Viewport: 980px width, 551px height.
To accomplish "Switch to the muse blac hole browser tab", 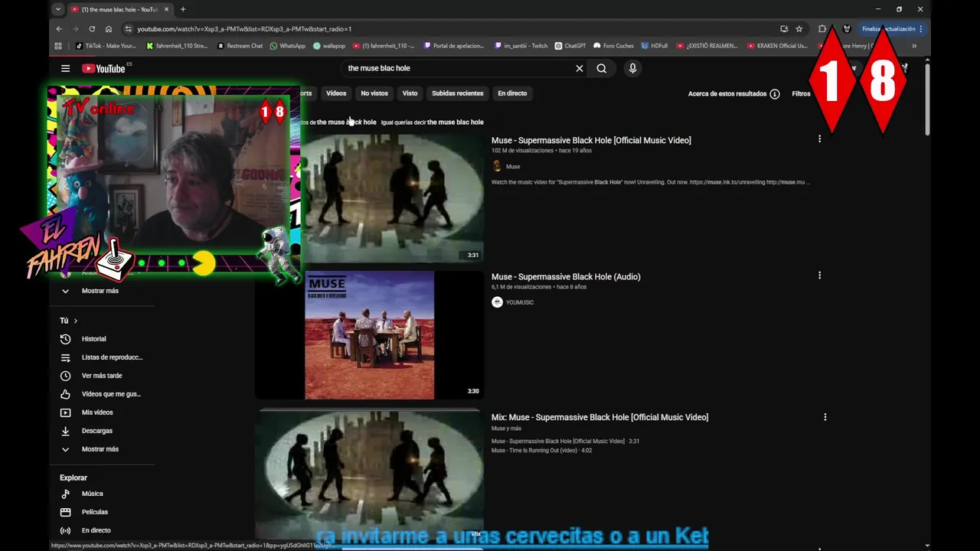I will 119,9.
